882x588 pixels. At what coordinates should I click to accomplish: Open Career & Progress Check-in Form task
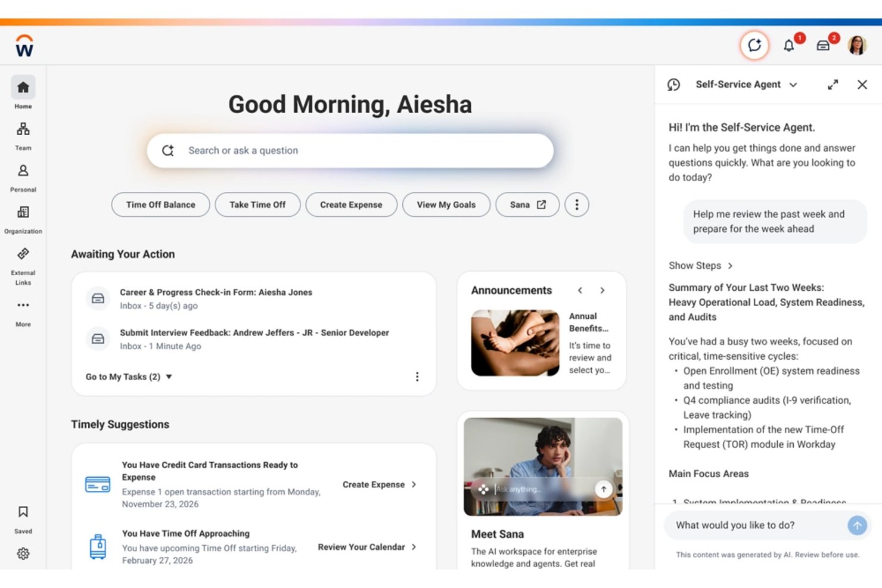click(x=216, y=293)
